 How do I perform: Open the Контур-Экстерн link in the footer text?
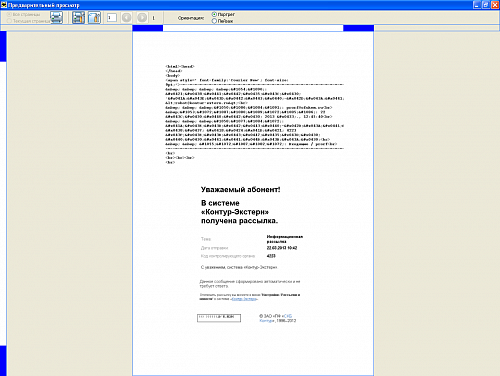pyautogui.click(x=244, y=299)
